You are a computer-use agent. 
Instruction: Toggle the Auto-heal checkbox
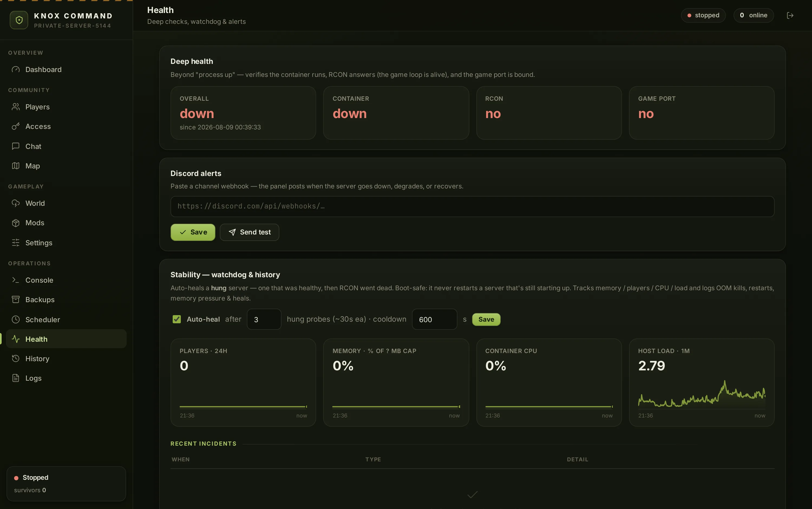pos(177,319)
